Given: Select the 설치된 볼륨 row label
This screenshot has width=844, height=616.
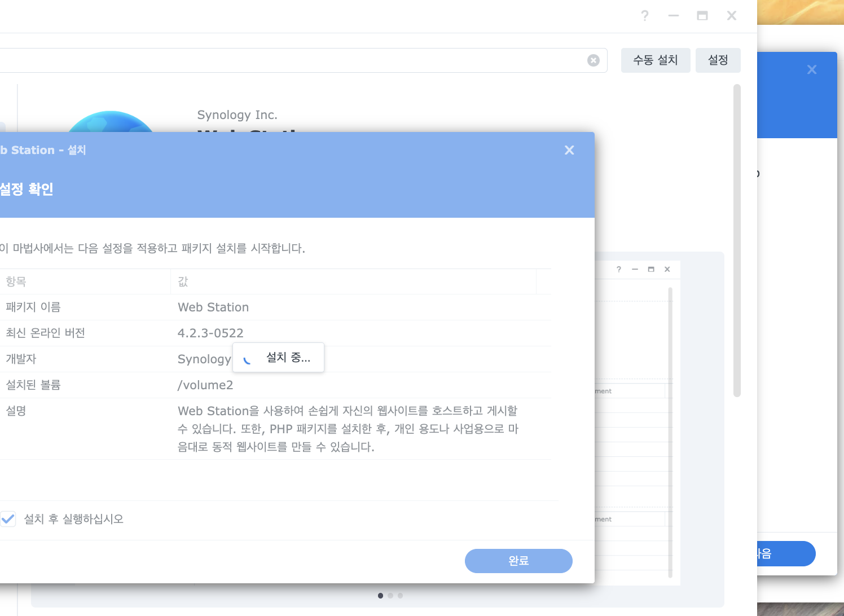Looking at the screenshot, I should [33, 385].
